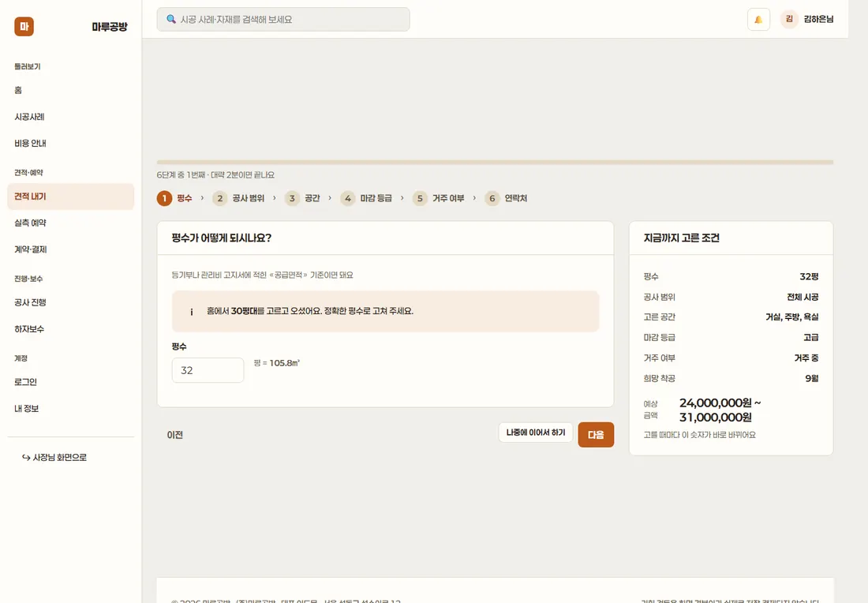Select step 1 평수 circle
Image resolution: width=868 pixels, height=603 pixels.
coord(164,198)
